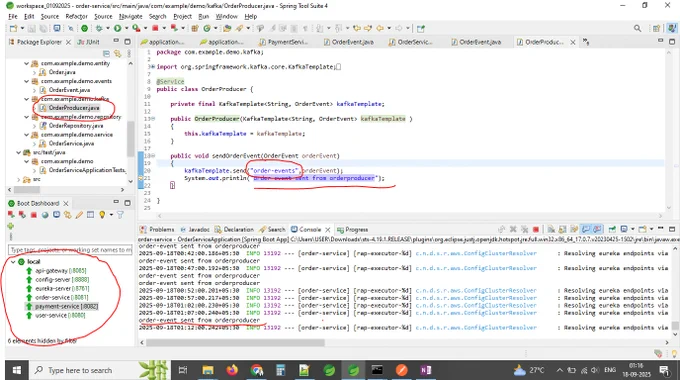This screenshot has width=680, height=380.
Task: Collapse the local node in Boot Dashboard
Action: tap(13, 262)
